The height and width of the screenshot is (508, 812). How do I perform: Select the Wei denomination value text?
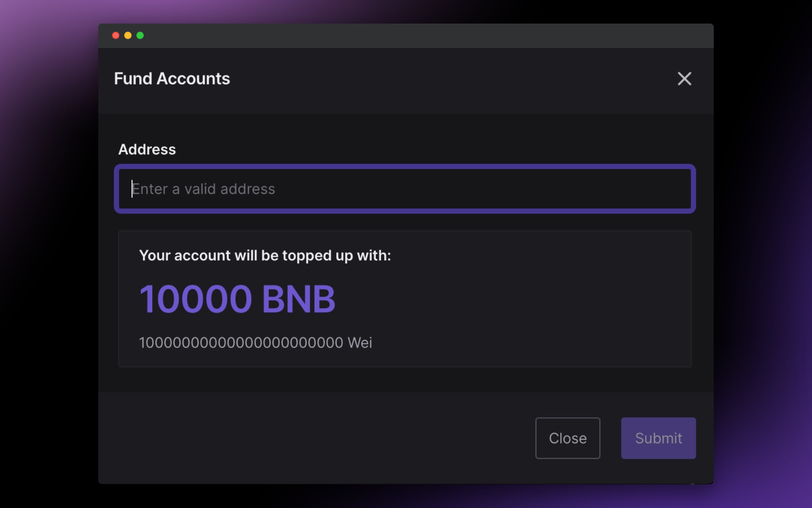[256, 343]
